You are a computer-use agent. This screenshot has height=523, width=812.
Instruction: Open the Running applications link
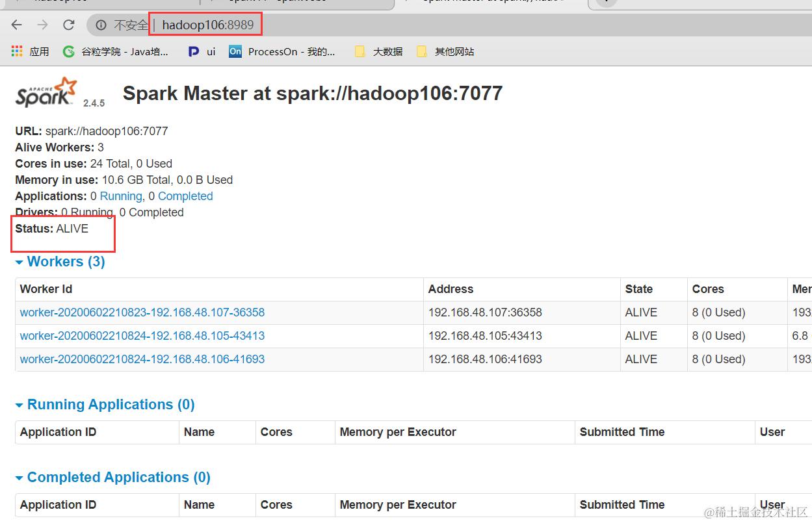121,196
